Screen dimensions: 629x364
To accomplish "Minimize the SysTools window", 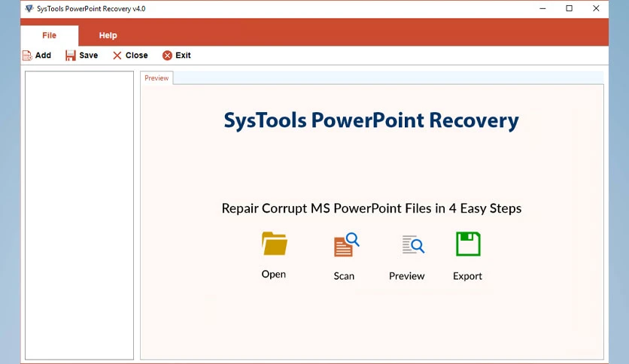I will pyautogui.click(x=542, y=8).
